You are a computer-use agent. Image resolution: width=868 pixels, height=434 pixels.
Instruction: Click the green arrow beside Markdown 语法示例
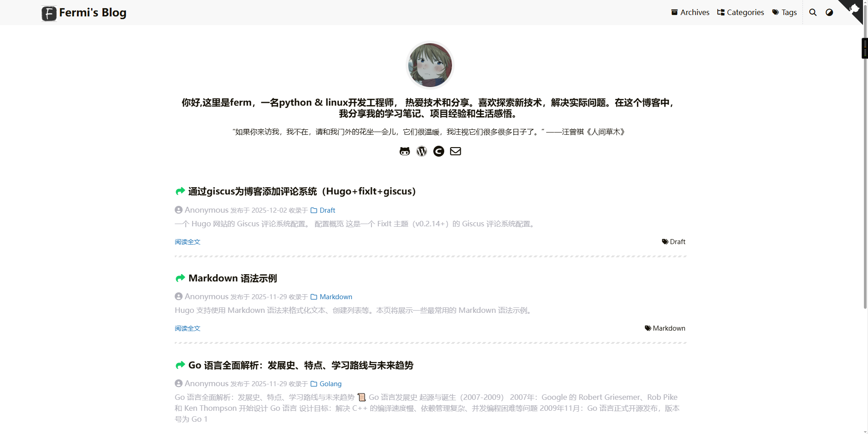click(x=180, y=278)
